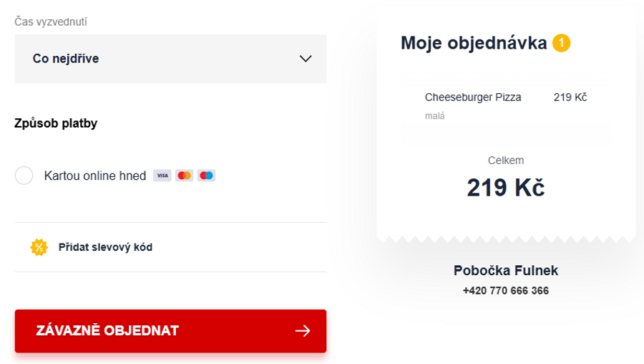Click the Cheeseburger Pizza order item
Image resolution: width=644 pixels, height=364 pixels.
[473, 97]
